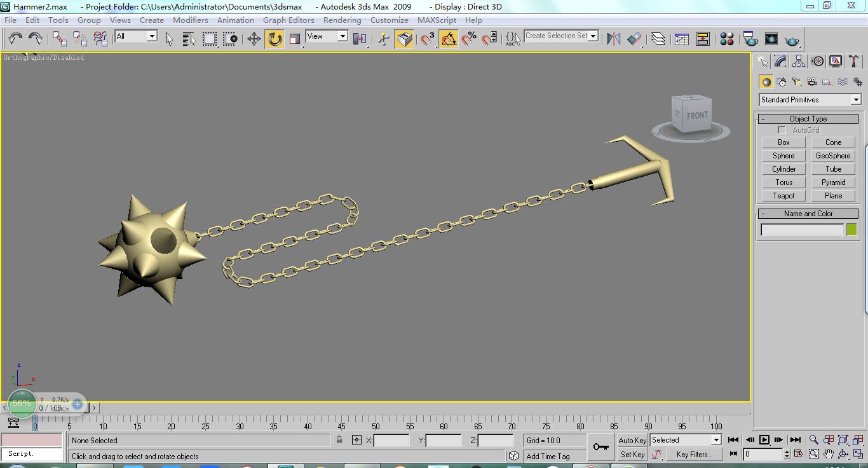Activate the Select and Link tool
The height and width of the screenshot is (468, 868).
[x=60, y=39]
